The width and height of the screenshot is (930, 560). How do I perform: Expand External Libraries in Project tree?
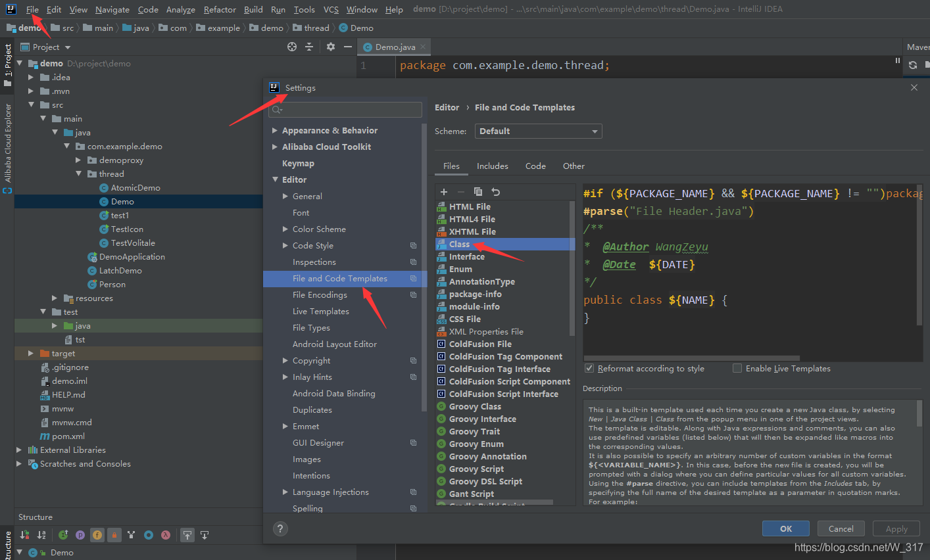[19, 450]
